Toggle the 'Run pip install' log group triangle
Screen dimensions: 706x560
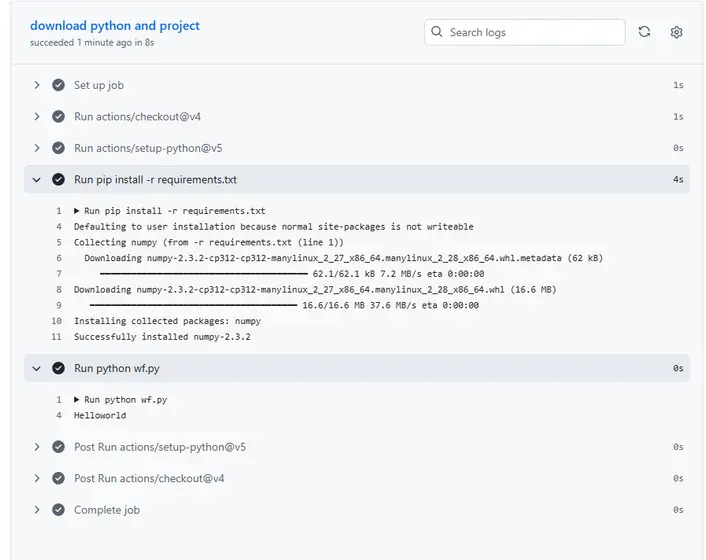point(77,211)
